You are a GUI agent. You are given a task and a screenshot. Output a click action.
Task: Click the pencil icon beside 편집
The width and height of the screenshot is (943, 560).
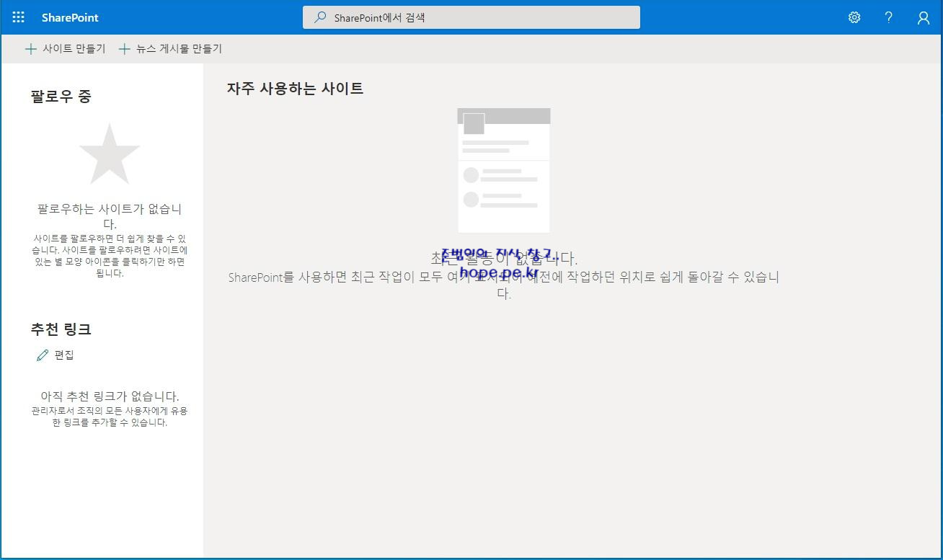(x=43, y=355)
